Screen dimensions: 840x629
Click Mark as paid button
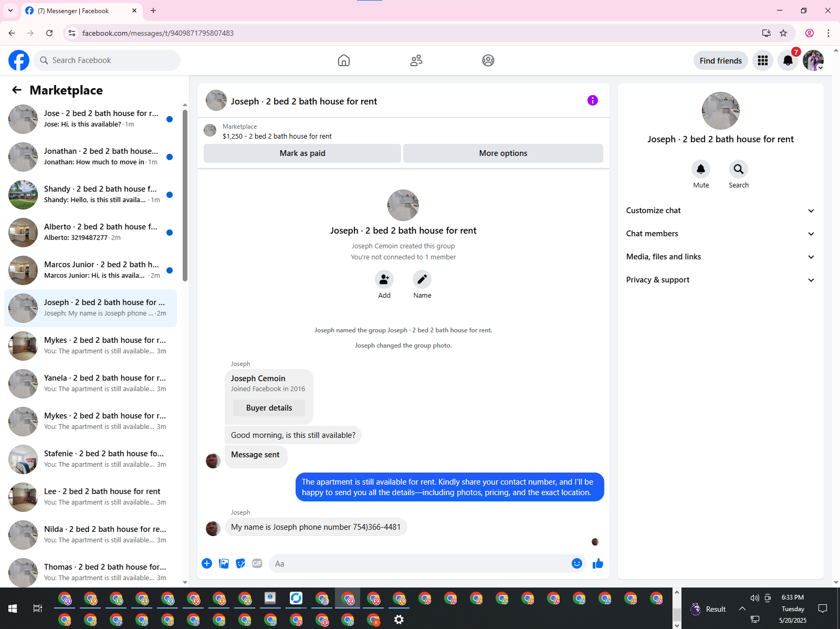302,153
